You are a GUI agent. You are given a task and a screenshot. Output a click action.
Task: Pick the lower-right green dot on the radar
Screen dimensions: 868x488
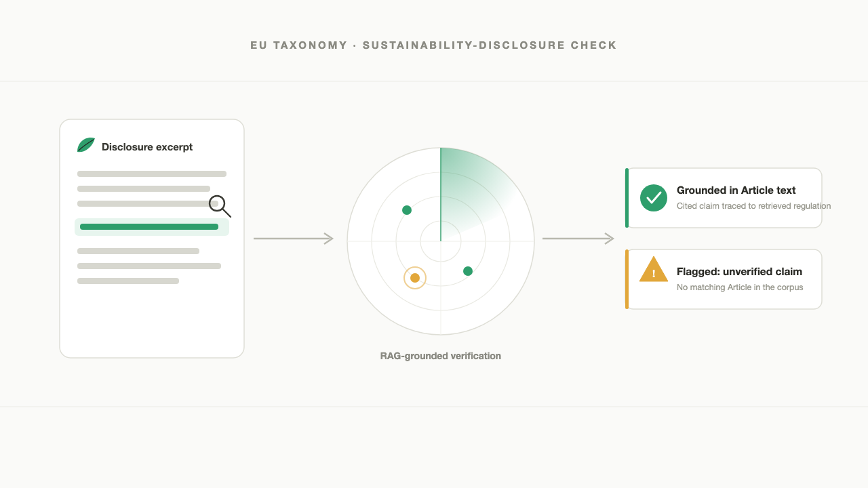coord(468,271)
